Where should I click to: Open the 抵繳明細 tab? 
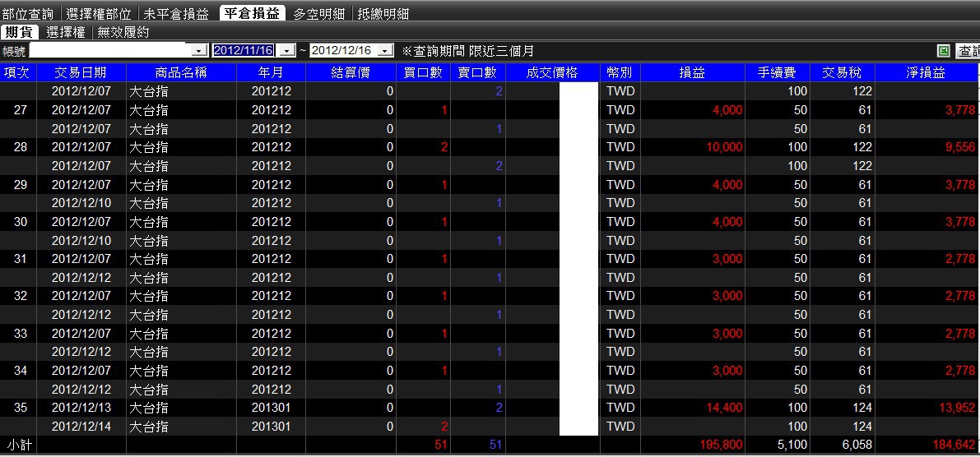pos(383,14)
